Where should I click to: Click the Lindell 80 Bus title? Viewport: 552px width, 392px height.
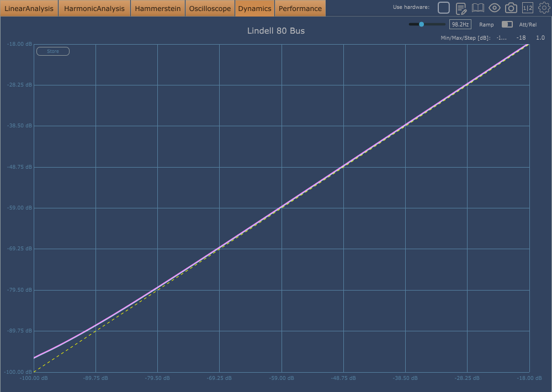276,31
